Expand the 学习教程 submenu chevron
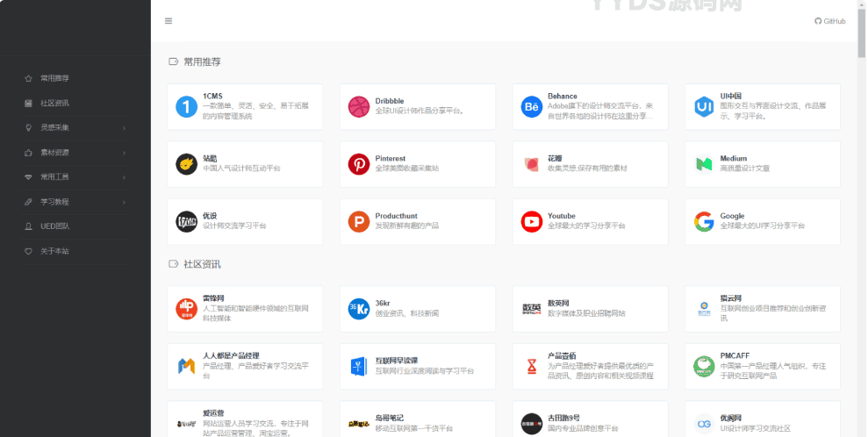The width and height of the screenshot is (868, 437). (x=124, y=203)
